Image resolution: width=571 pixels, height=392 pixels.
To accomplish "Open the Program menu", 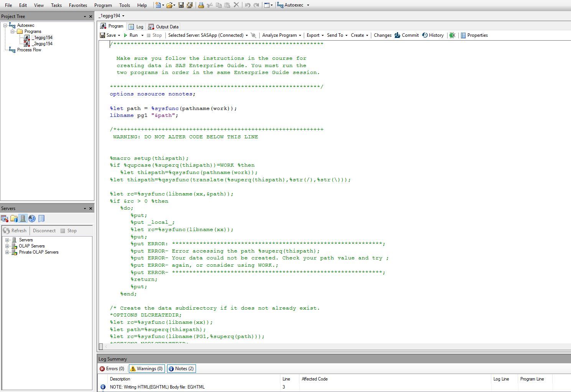I will (x=103, y=5).
